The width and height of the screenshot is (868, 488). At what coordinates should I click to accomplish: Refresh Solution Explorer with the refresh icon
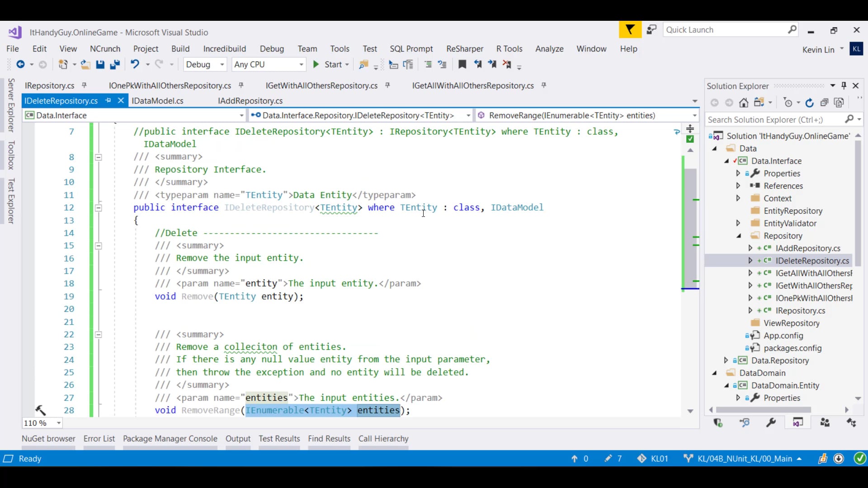[x=809, y=103]
